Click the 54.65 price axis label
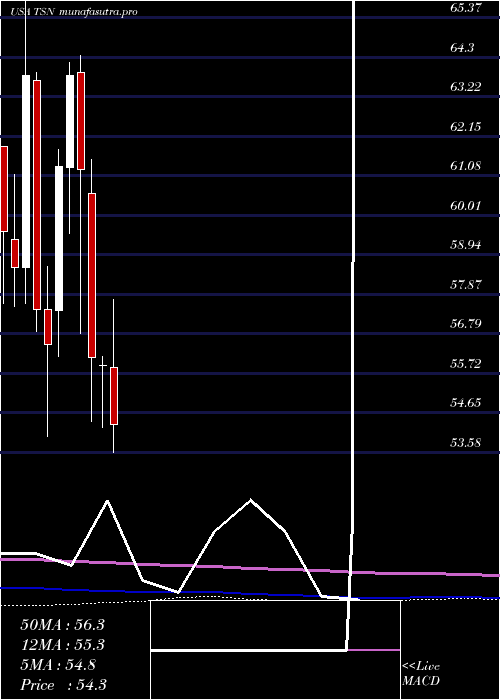Image resolution: width=500 pixels, height=700 pixels. [466, 403]
